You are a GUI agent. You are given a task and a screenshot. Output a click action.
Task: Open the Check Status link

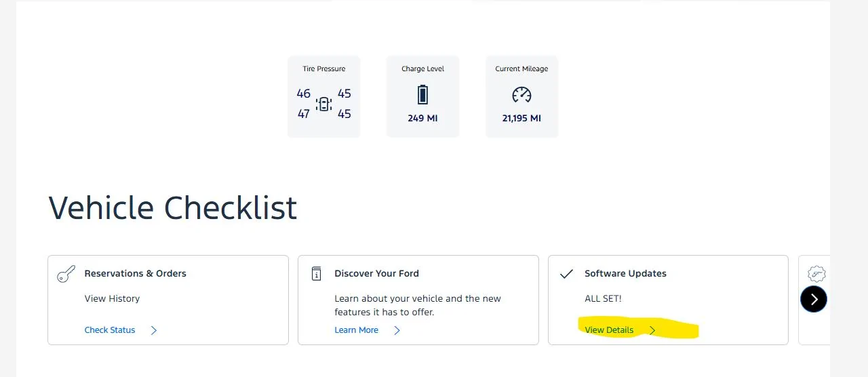pos(110,330)
